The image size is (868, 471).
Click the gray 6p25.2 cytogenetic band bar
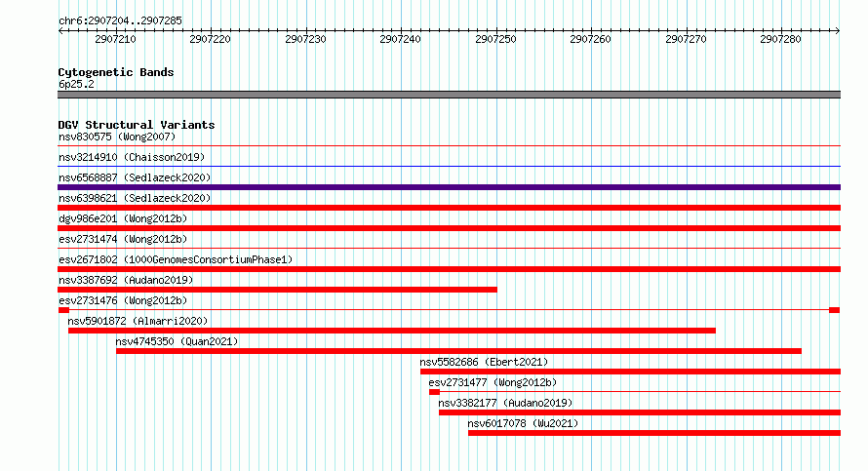(449, 95)
